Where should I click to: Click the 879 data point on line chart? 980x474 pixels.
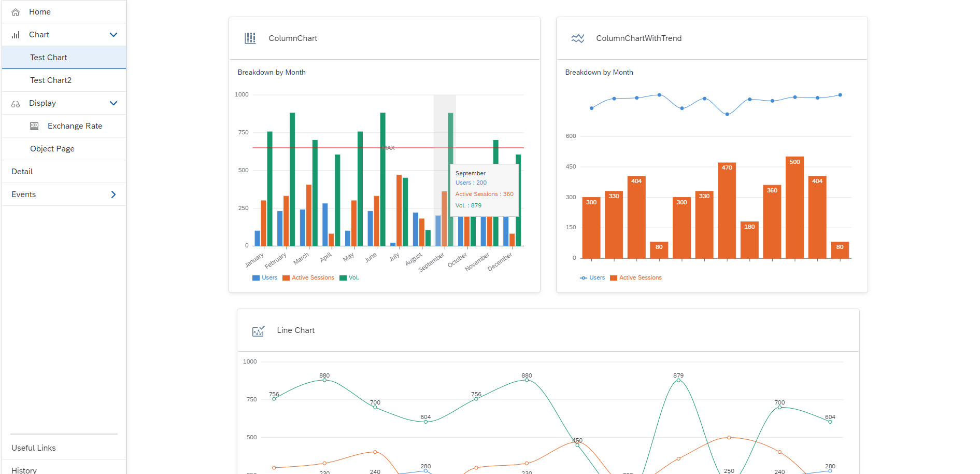pyautogui.click(x=678, y=380)
